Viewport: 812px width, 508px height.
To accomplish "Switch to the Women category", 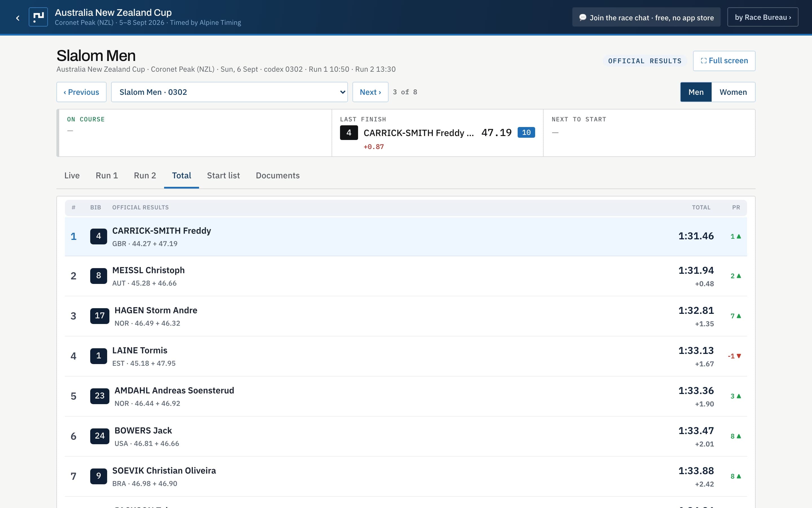I will (x=733, y=92).
